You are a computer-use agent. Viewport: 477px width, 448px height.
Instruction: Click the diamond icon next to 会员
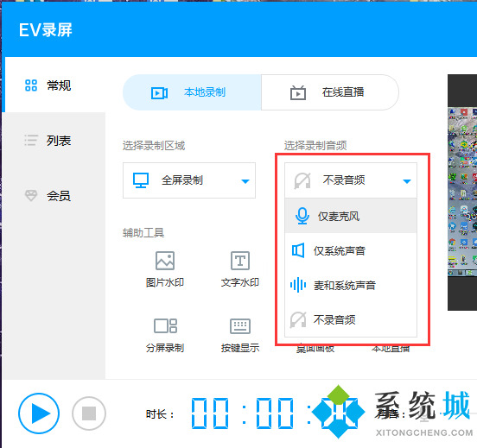(31, 195)
